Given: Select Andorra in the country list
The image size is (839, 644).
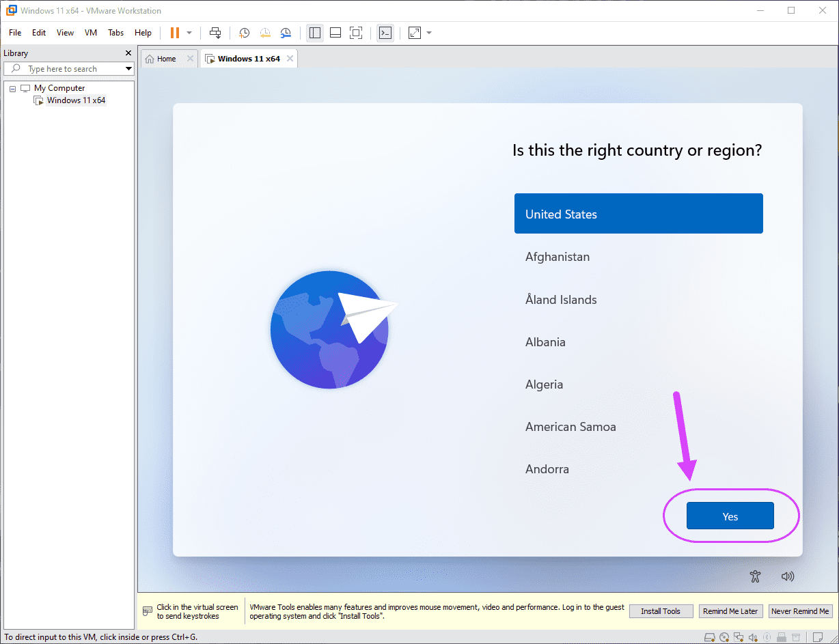Looking at the screenshot, I should pos(639,468).
